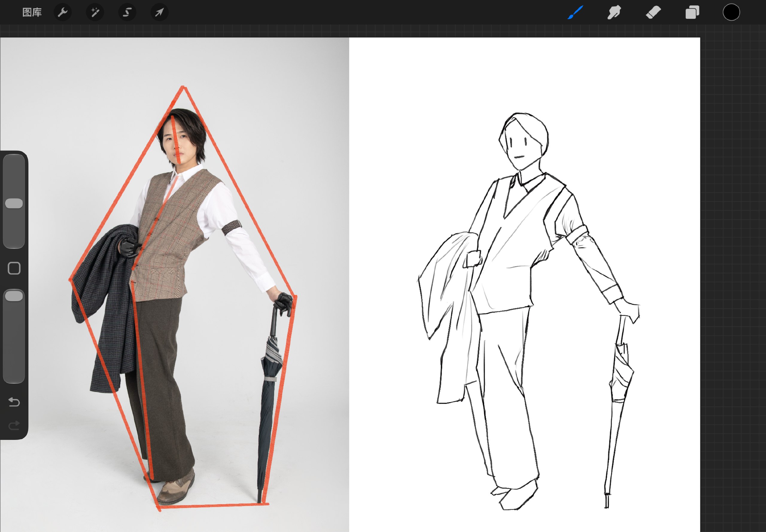
Task: Click the line sketch of the figure
Action: tap(528, 311)
